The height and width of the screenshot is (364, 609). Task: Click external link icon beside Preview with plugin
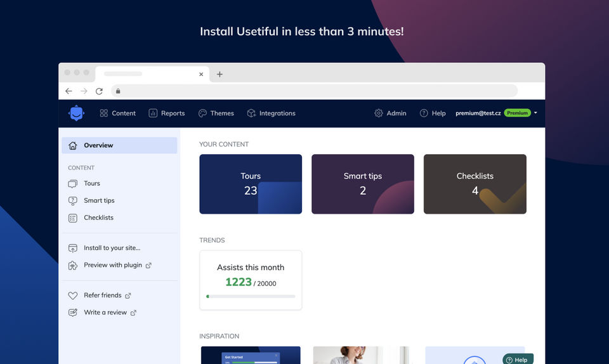click(148, 266)
